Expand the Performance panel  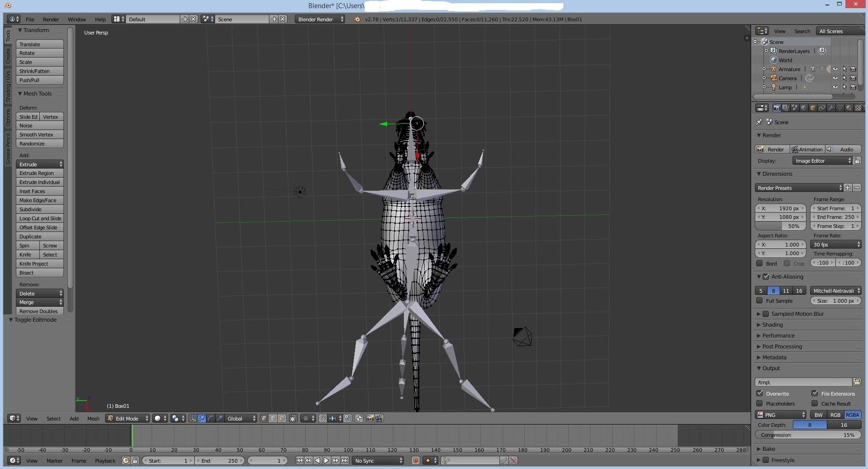pos(778,336)
